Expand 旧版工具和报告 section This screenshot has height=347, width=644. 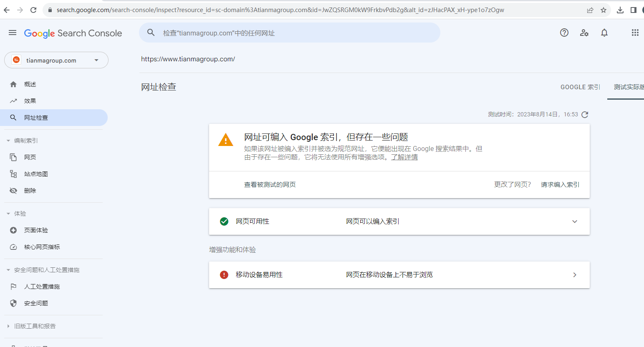point(35,326)
